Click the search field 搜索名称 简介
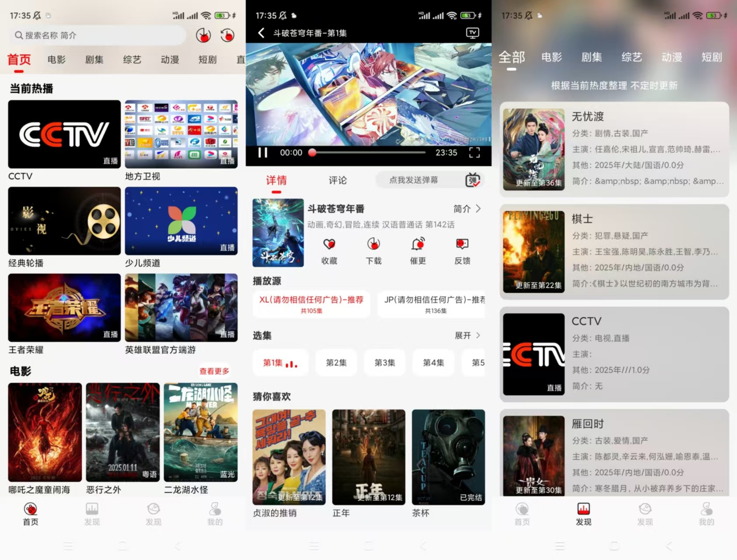This screenshot has width=737, height=560. (x=98, y=35)
